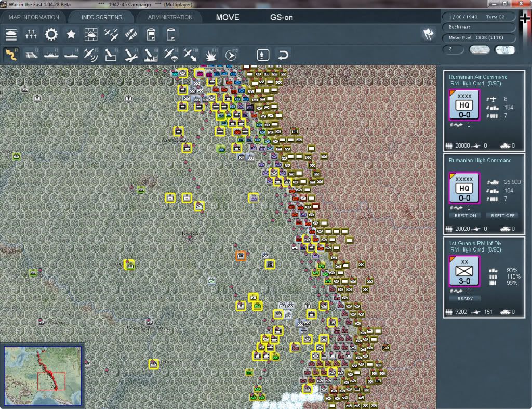Select the F10 air transfer icon
This screenshot has width=532, height=409.
[x=191, y=55]
